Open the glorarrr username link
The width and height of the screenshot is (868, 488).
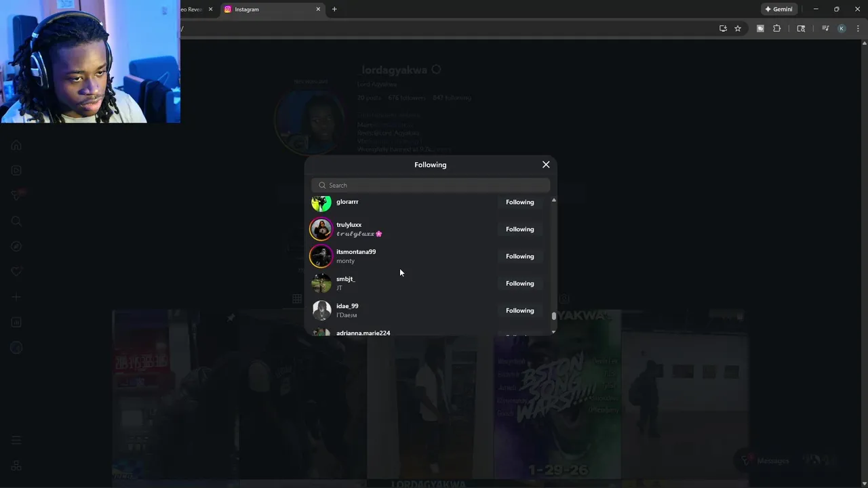pos(347,201)
